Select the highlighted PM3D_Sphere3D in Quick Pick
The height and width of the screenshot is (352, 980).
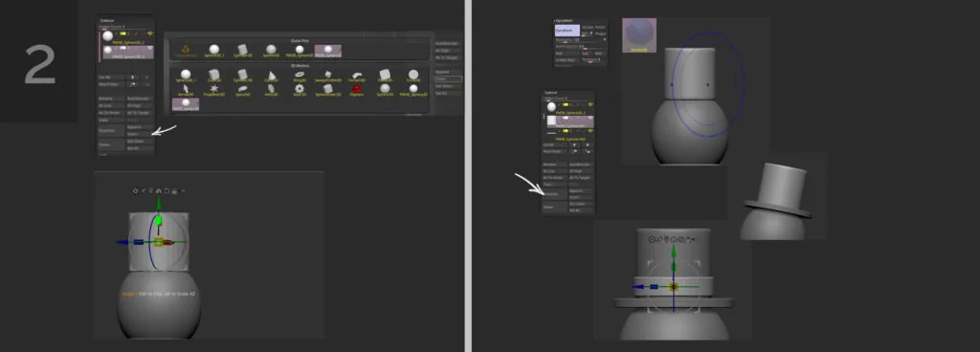tap(328, 51)
